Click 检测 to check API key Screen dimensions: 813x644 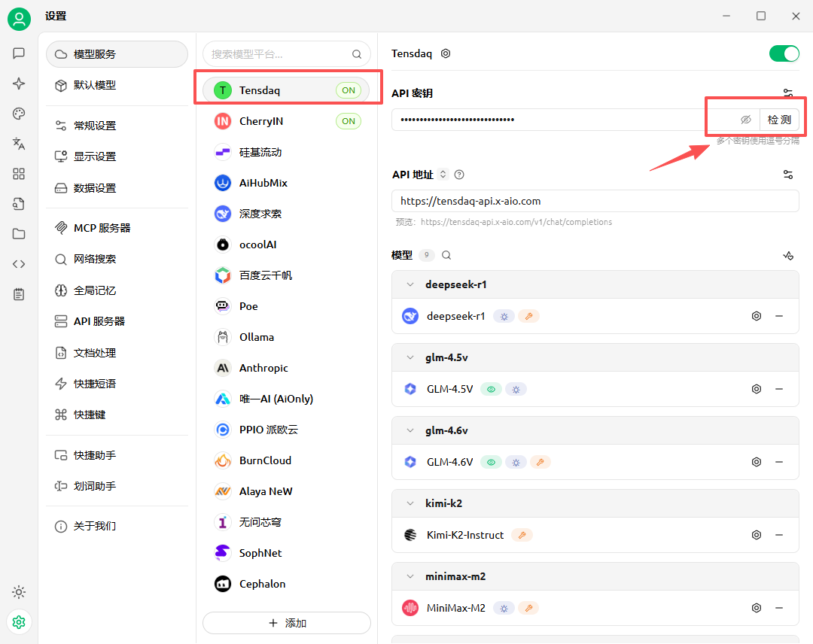pos(779,120)
